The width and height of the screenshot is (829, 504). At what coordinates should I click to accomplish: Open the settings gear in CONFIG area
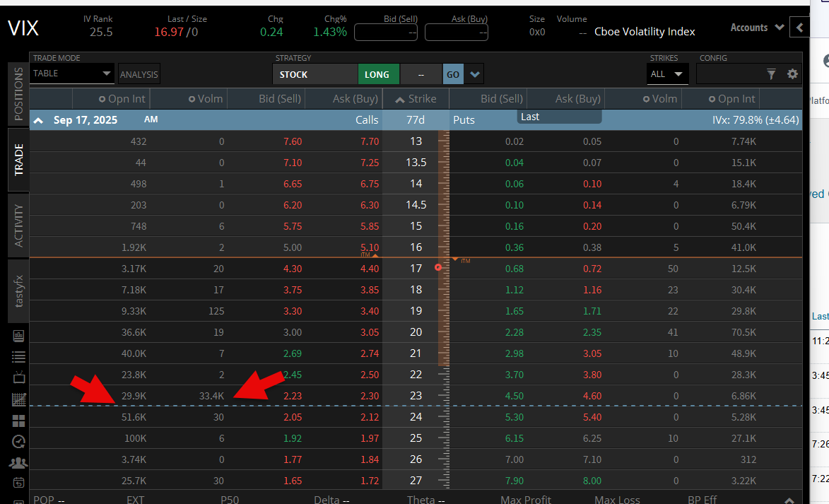coord(792,74)
